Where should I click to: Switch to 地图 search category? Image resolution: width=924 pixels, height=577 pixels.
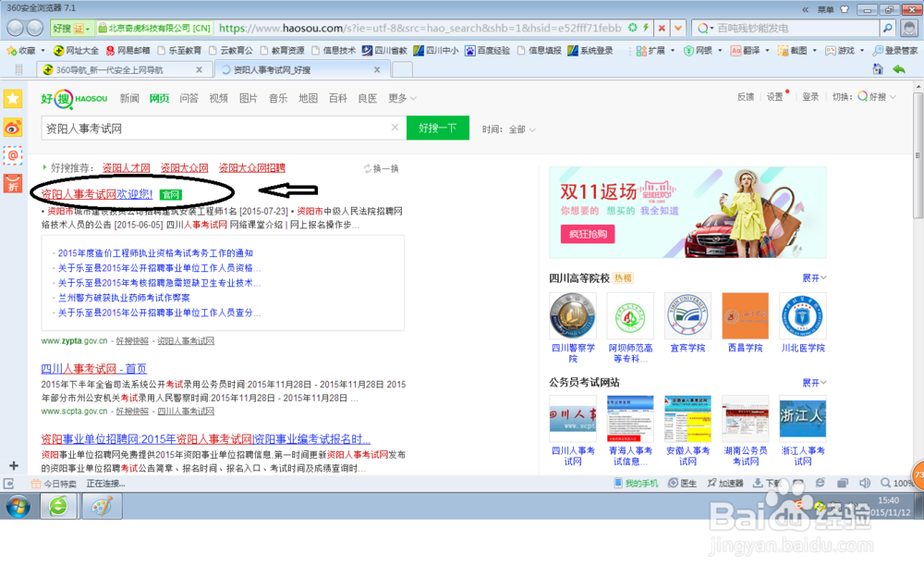(308, 99)
